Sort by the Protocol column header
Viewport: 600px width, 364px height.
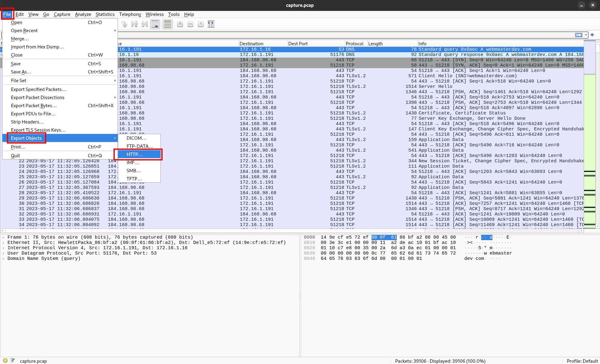tap(356, 44)
